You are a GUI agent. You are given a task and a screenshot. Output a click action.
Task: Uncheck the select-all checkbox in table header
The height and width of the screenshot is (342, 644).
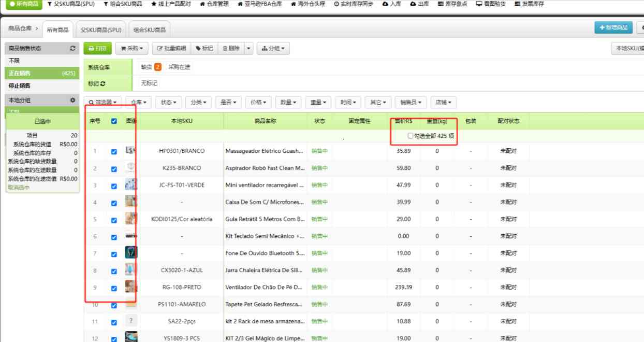click(x=113, y=121)
